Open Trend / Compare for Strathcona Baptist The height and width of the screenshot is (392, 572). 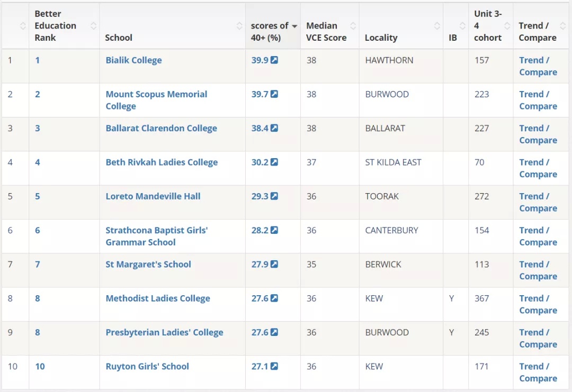click(538, 236)
